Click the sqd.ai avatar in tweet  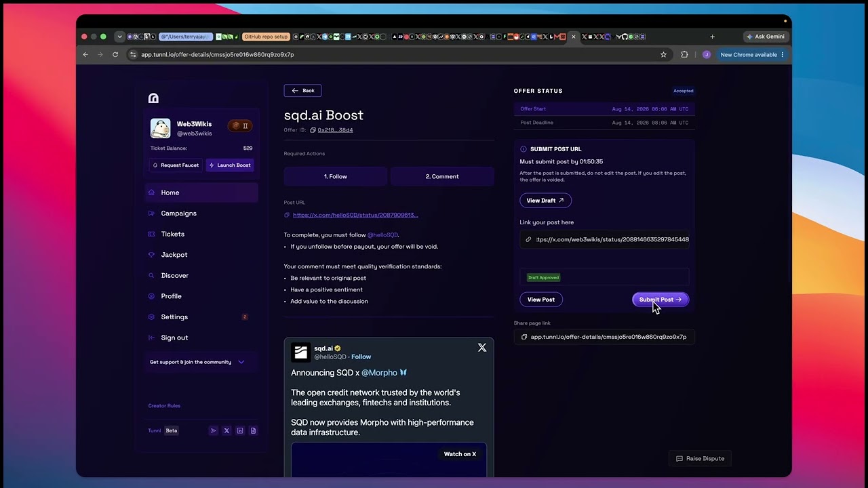(300, 352)
